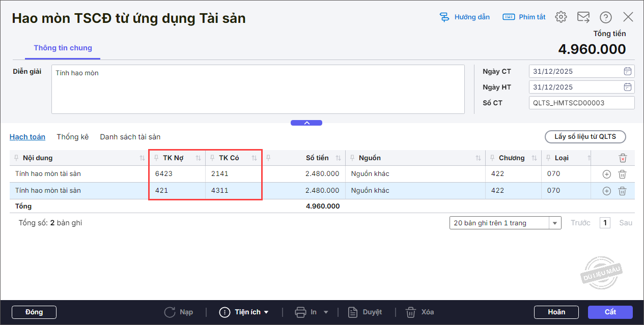644x325 pixels.
Task: Open calendar picker for Ngày HT
Action: coord(628,87)
